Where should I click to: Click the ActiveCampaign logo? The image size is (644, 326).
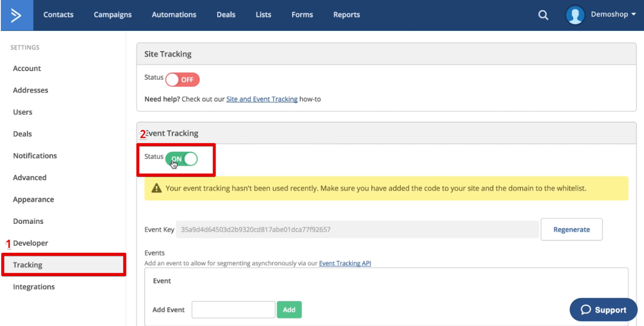(16, 15)
